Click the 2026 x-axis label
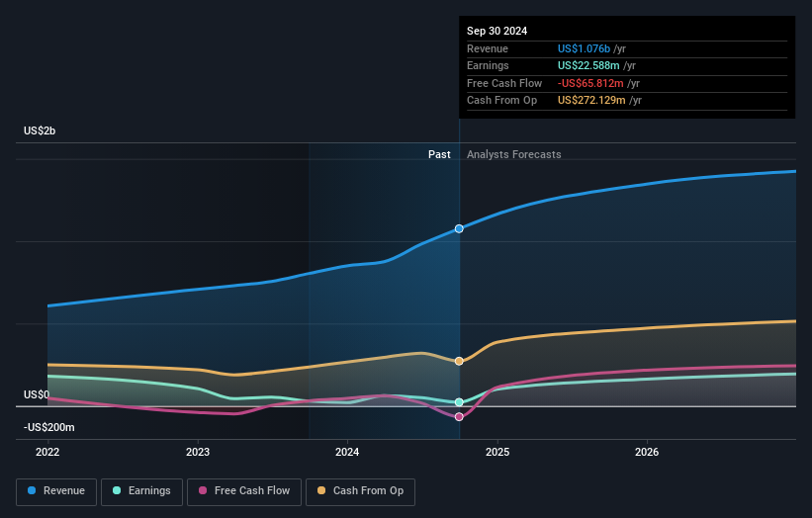 [x=647, y=453]
